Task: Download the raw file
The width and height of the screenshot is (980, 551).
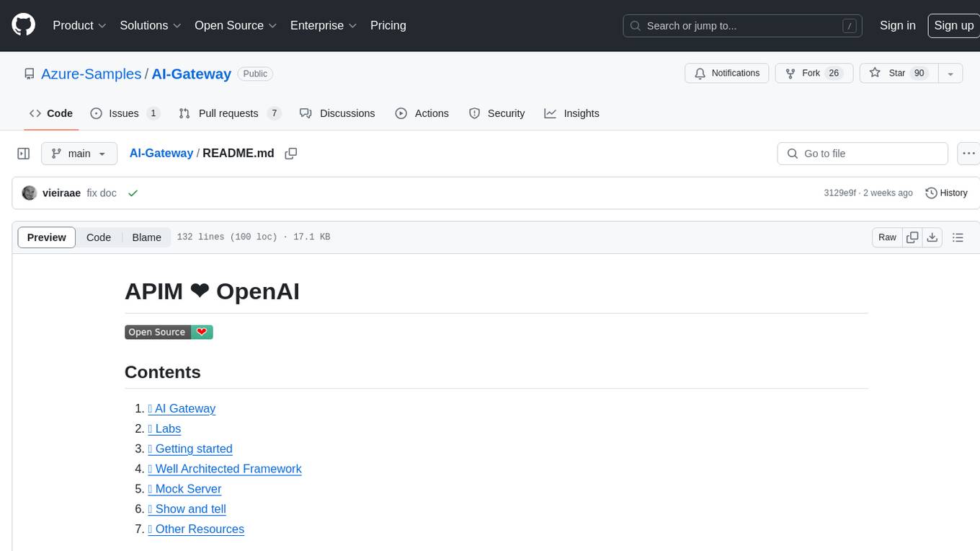Action: click(x=932, y=237)
